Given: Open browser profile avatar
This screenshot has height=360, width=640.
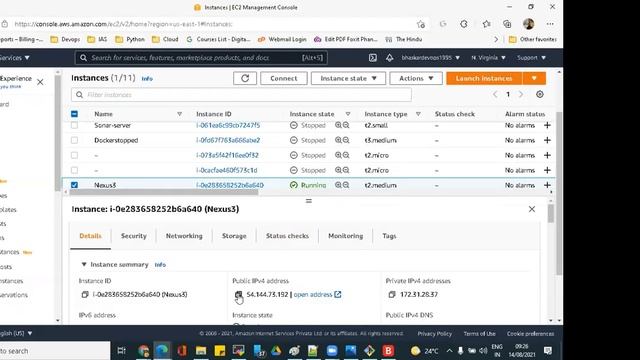Looking at the screenshot, I should 529,24.
